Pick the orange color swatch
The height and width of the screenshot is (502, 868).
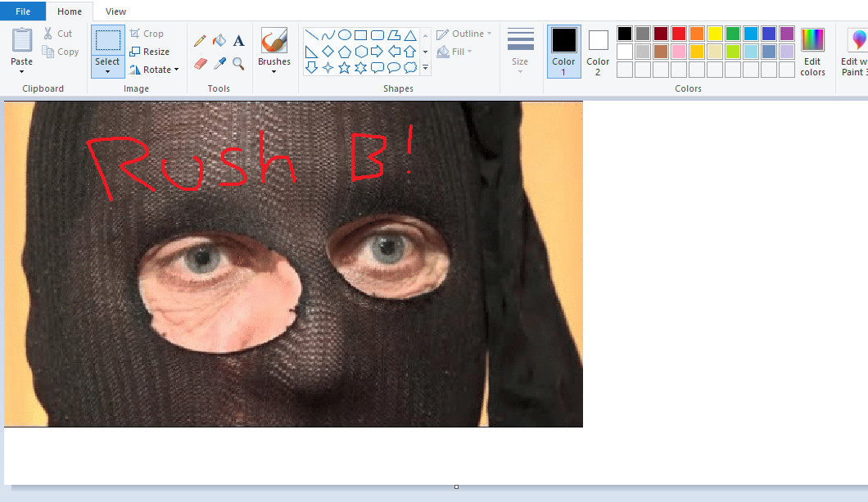click(x=696, y=34)
